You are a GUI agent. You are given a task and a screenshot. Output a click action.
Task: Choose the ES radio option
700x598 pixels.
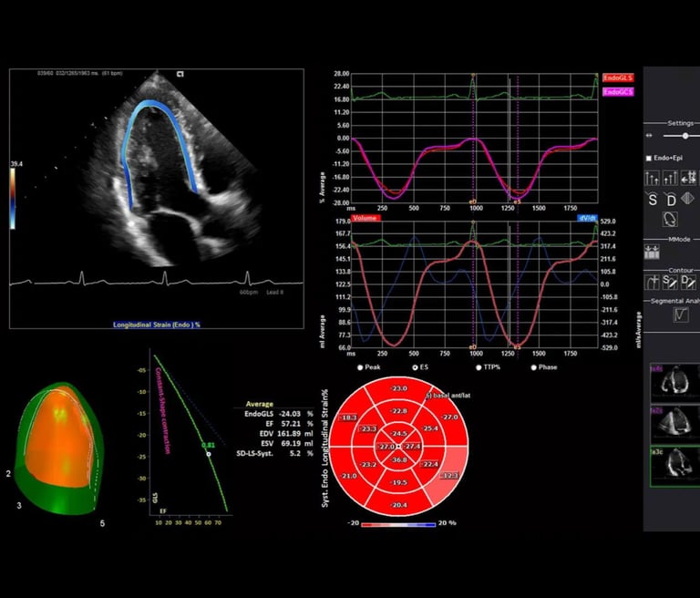(415, 367)
